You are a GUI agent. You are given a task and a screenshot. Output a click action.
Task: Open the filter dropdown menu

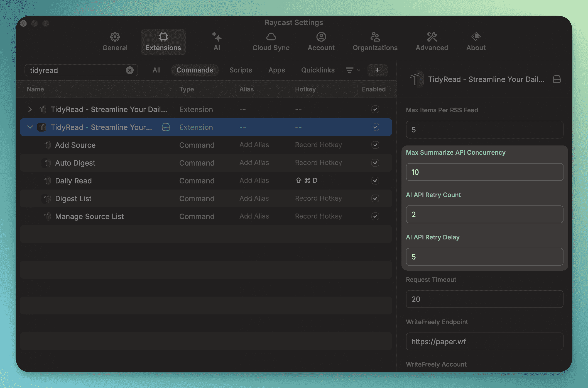point(353,70)
